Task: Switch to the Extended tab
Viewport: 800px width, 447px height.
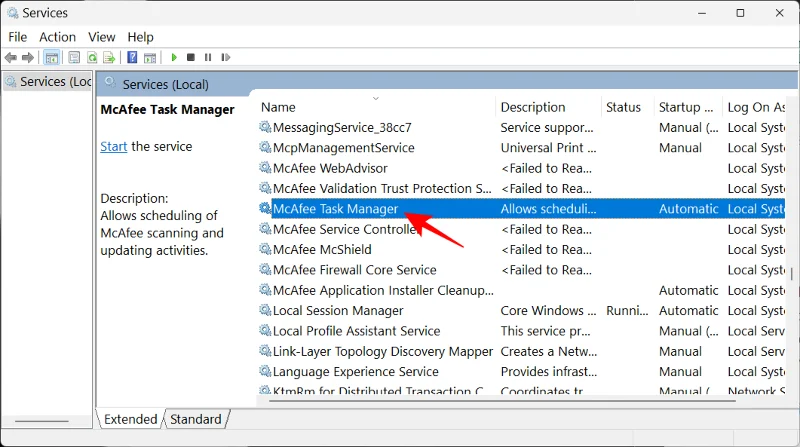Action: 131,419
